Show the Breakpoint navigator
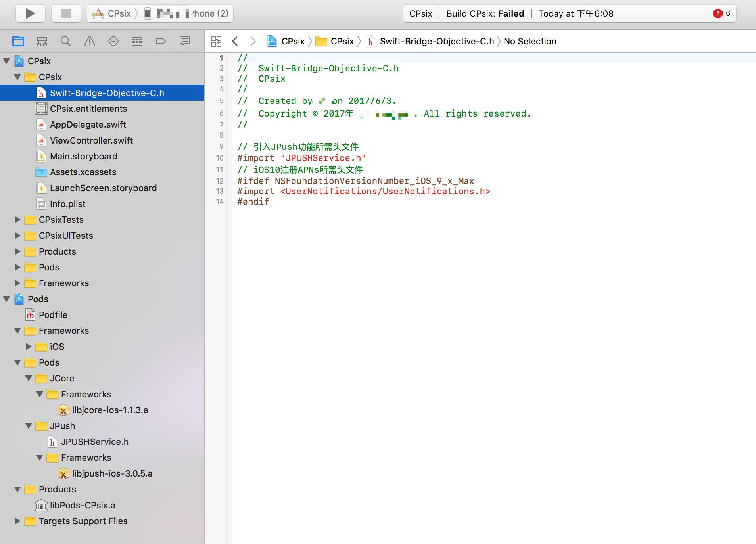This screenshot has height=544, width=756. (x=161, y=41)
